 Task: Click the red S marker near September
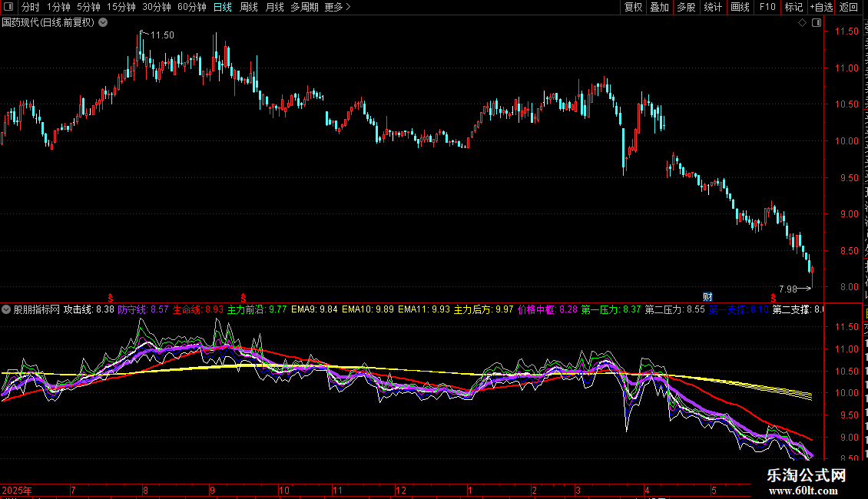click(243, 298)
